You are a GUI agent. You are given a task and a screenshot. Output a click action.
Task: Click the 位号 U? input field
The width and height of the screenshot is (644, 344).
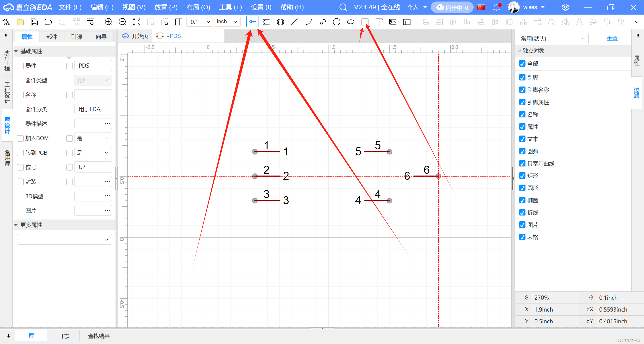pos(93,167)
